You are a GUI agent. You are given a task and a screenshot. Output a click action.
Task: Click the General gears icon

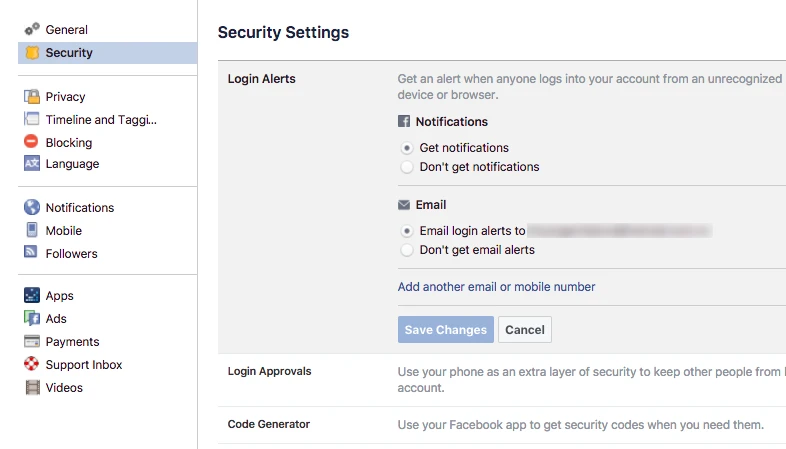[32, 30]
